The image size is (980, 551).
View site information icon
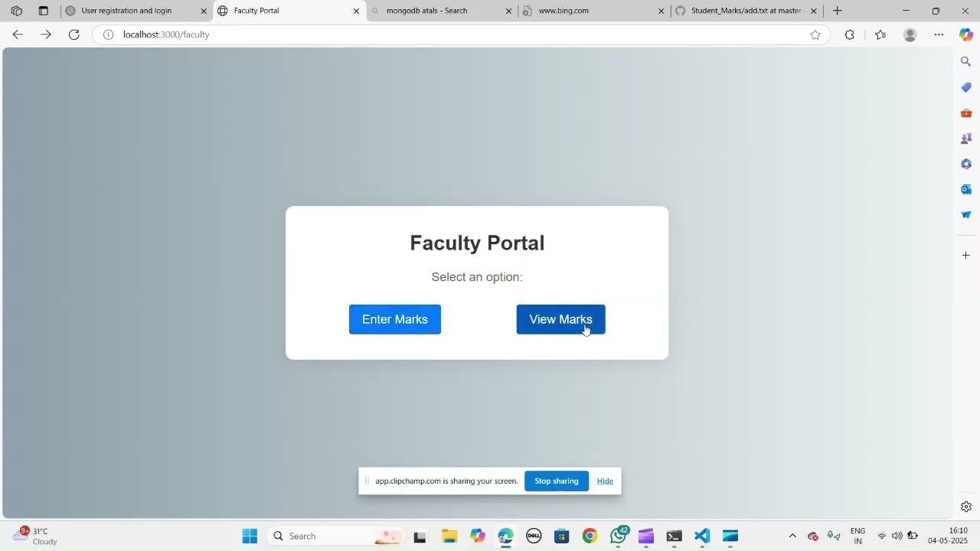[109, 34]
